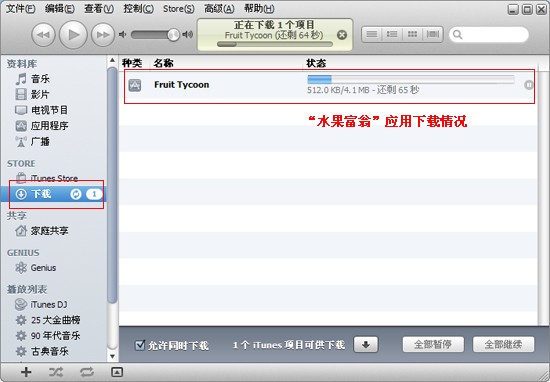Switch to song list view
This screenshot has width=550, height=382.
(x=372, y=34)
